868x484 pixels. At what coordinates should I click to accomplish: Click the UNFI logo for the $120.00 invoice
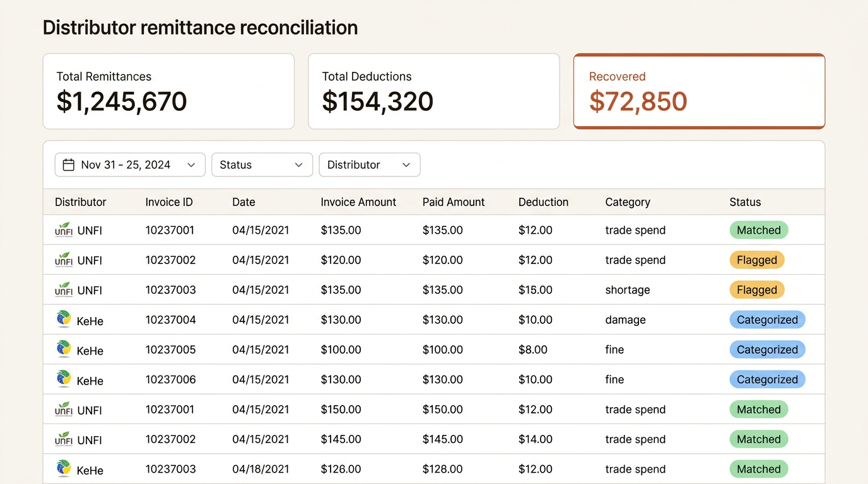tap(64, 260)
